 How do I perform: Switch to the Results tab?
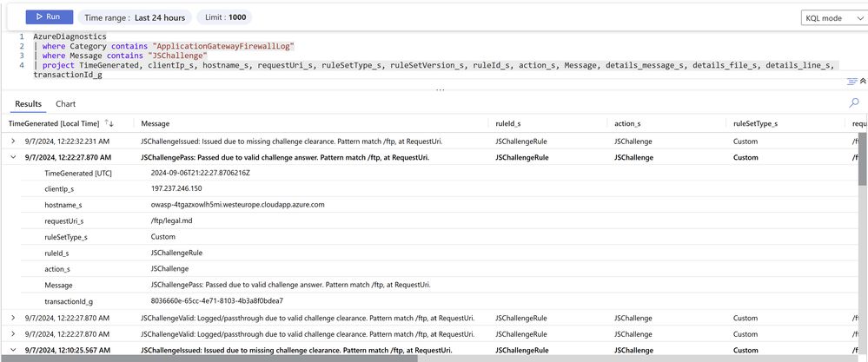28,104
